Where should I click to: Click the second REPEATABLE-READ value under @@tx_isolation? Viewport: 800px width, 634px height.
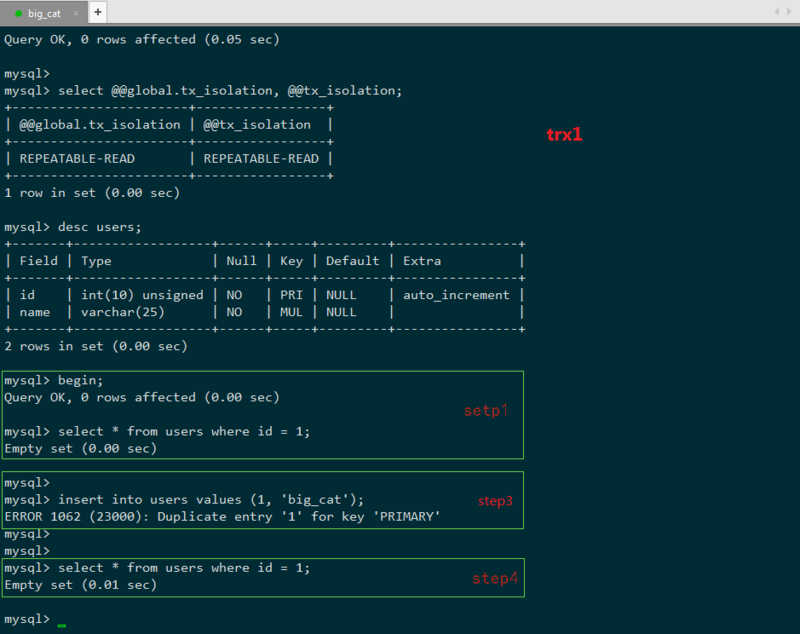point(261,159)
